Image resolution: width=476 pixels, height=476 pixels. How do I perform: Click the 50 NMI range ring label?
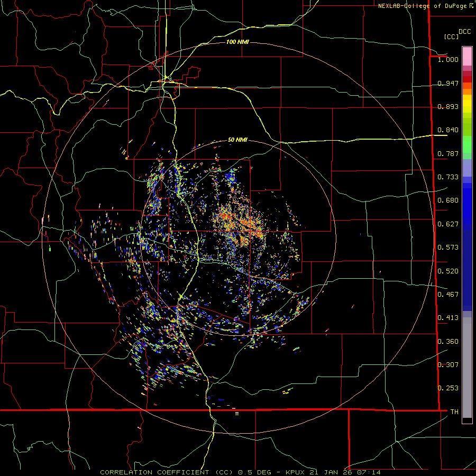pos(237,140)
